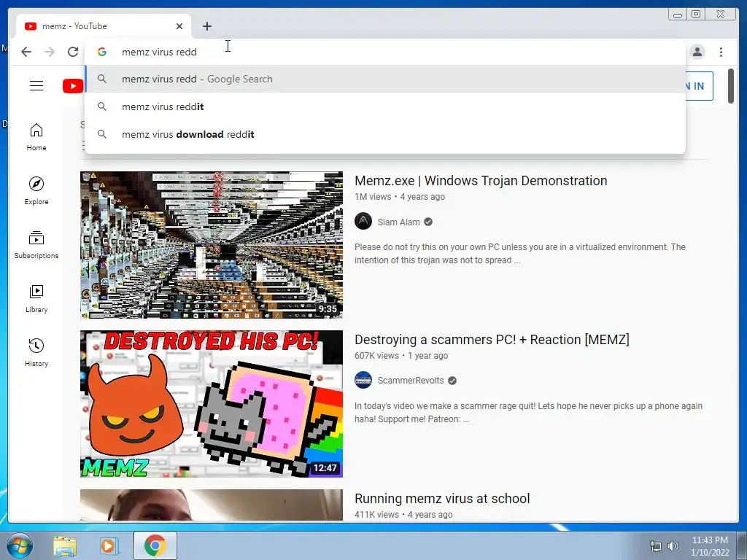
Task: Click the Siam Alam video description text
Action: coord(519,254)
